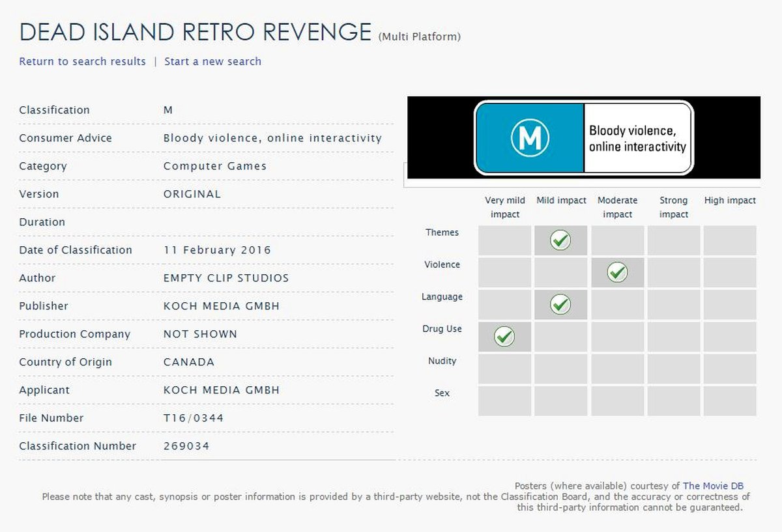Click publisher value Koch Media GmbH

222,306
